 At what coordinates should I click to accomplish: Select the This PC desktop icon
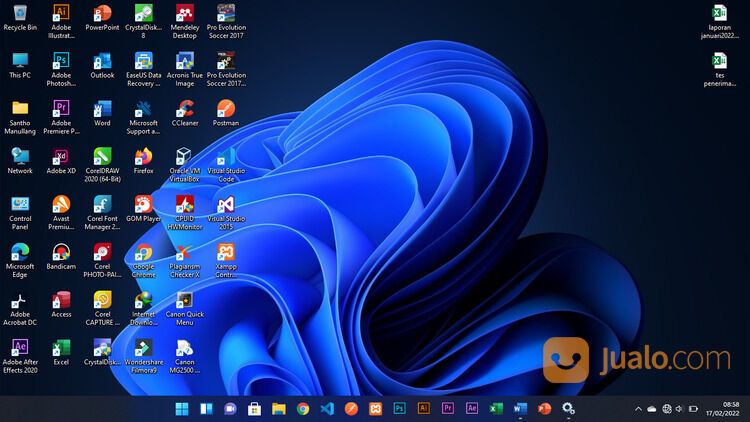point(20,66)
